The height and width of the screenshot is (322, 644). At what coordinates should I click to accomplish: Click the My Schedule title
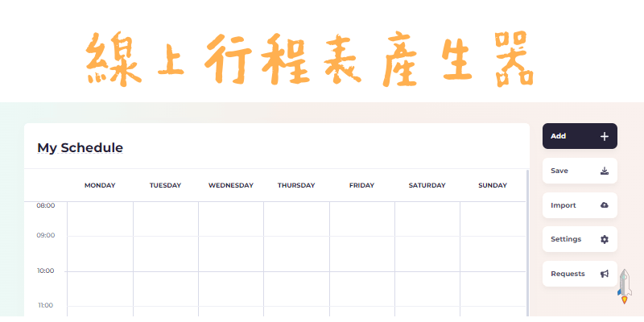coord(80,148)
